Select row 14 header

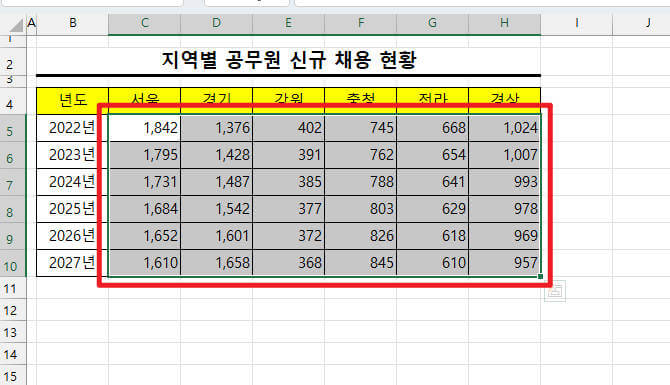[x=13, y=354]
